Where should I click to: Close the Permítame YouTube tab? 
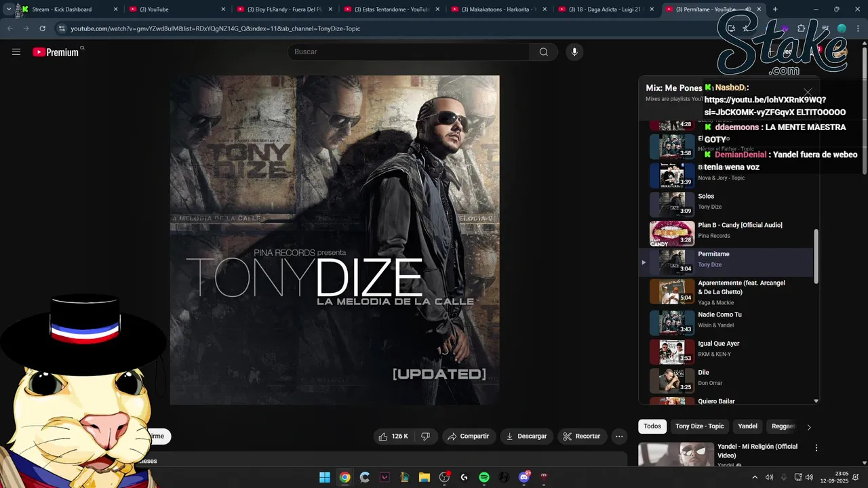pyautogui.click(x=759, y=9)
